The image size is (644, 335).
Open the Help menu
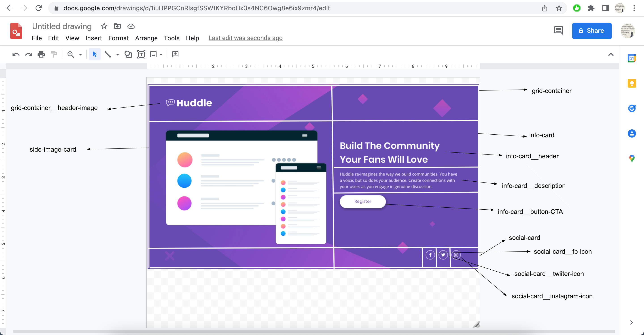tap(193, 38)
